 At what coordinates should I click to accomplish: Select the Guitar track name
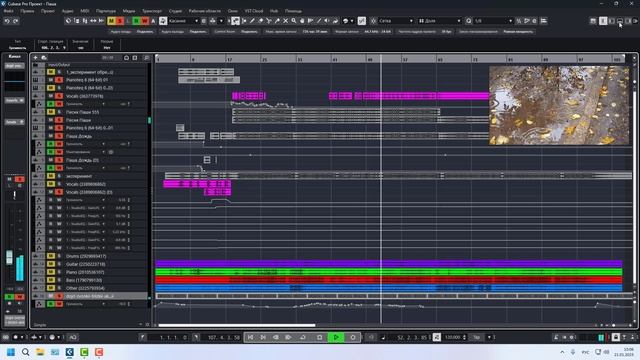(86, 264)
